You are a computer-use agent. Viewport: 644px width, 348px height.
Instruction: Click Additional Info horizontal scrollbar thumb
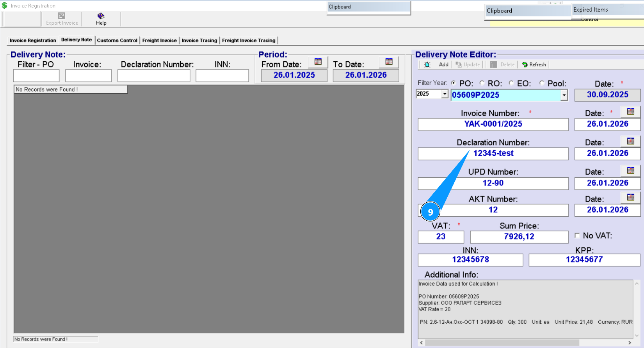click(502, 343)
